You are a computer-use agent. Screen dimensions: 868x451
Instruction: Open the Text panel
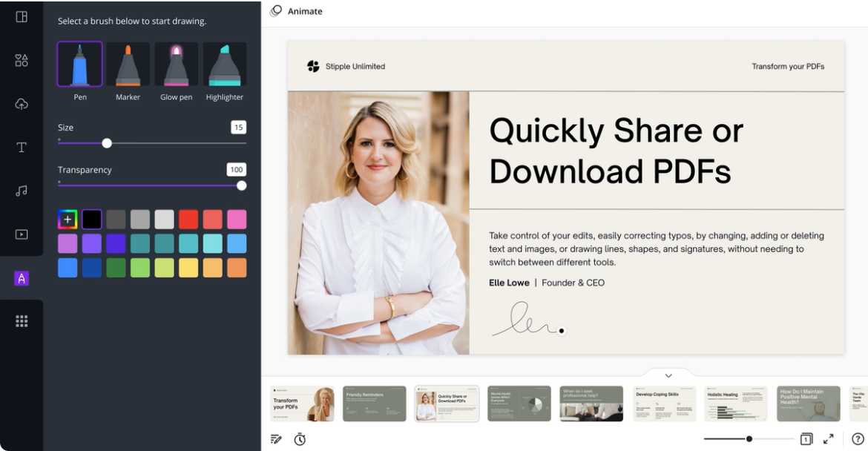(22, 147)
